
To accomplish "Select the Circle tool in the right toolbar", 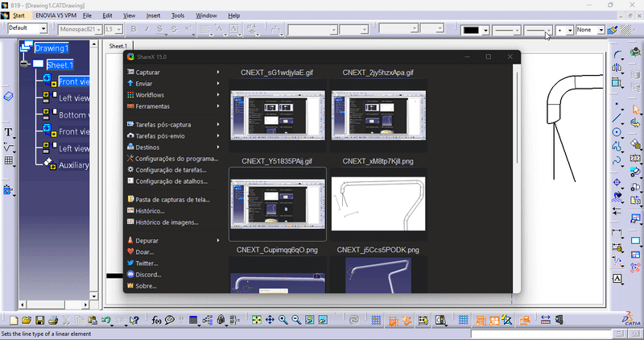I will coord(617,132).
